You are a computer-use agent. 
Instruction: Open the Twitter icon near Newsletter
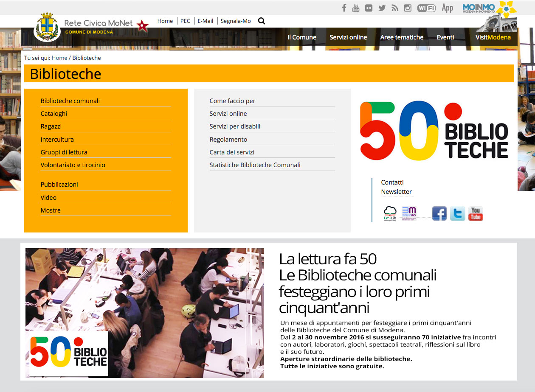pos(458,213)
